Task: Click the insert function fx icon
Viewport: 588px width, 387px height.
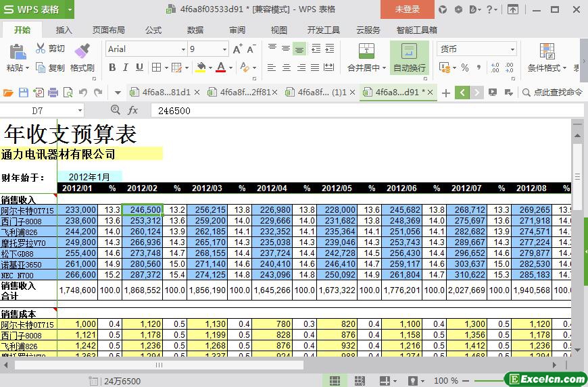Action: tap(133, 110)
